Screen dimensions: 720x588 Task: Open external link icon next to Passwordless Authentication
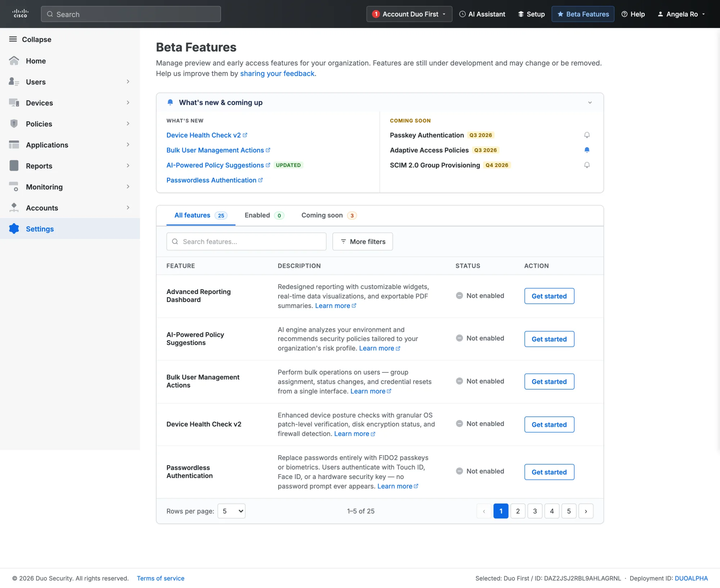coord(261,180)
